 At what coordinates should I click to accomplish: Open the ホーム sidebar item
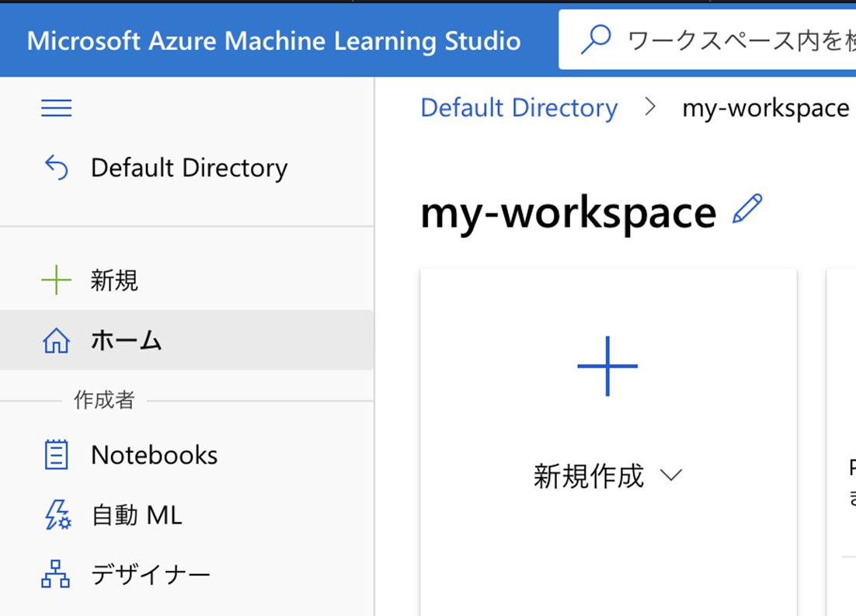(186, 339)
